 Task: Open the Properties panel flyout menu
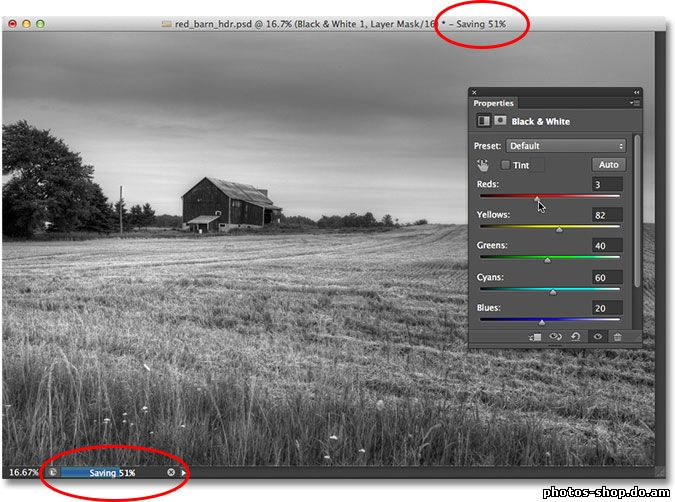pos(634,103)
